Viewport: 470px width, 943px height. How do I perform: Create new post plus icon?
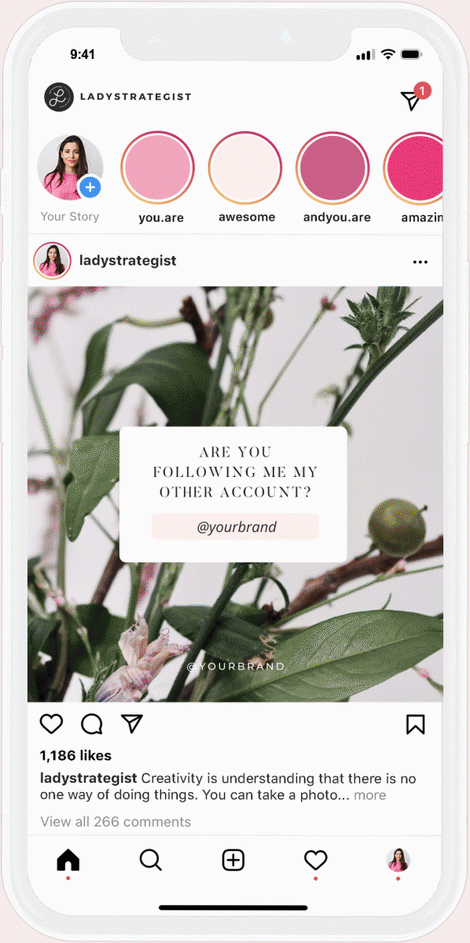tap(233, 861)
